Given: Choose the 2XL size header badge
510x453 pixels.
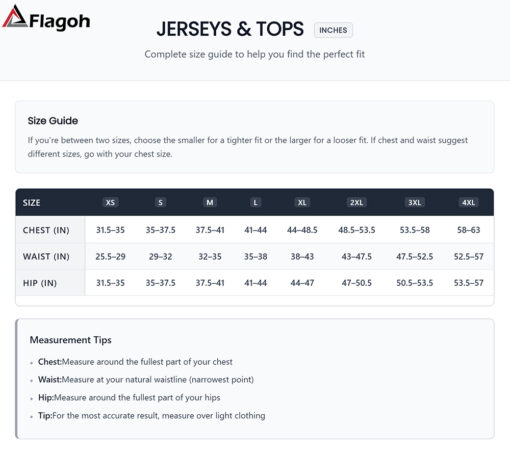Looking at the screenshot, I should coord(356,202).
